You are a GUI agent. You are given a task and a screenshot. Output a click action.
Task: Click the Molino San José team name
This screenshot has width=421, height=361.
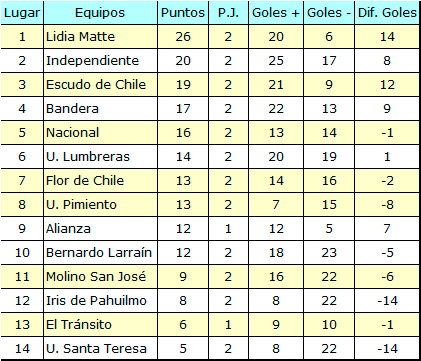click(96, 277)
